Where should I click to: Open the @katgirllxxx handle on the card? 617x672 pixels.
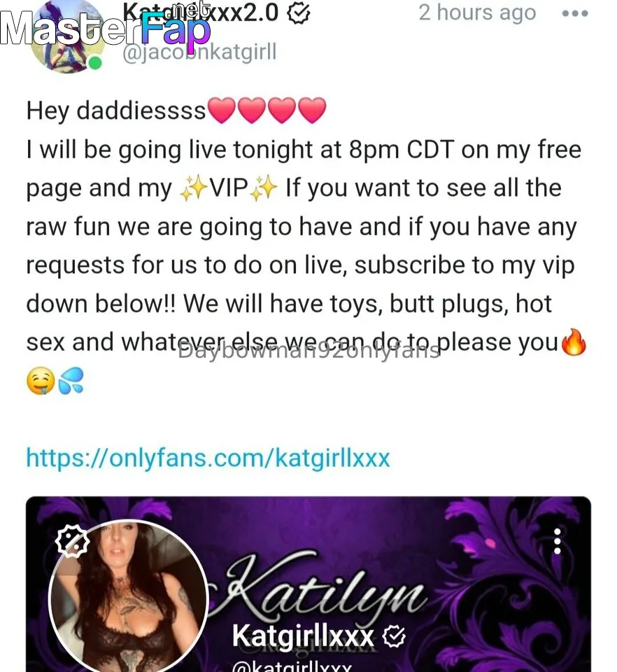[x=292, y=667]
